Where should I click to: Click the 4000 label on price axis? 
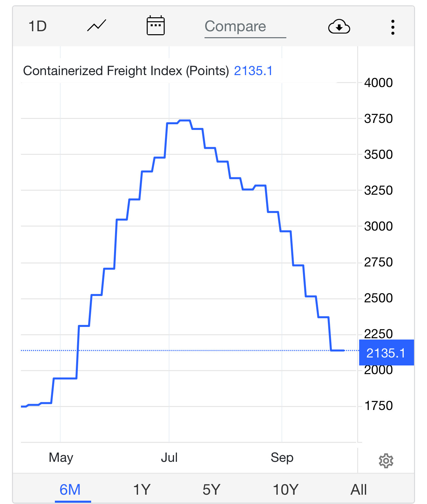(x=378, y=83)
